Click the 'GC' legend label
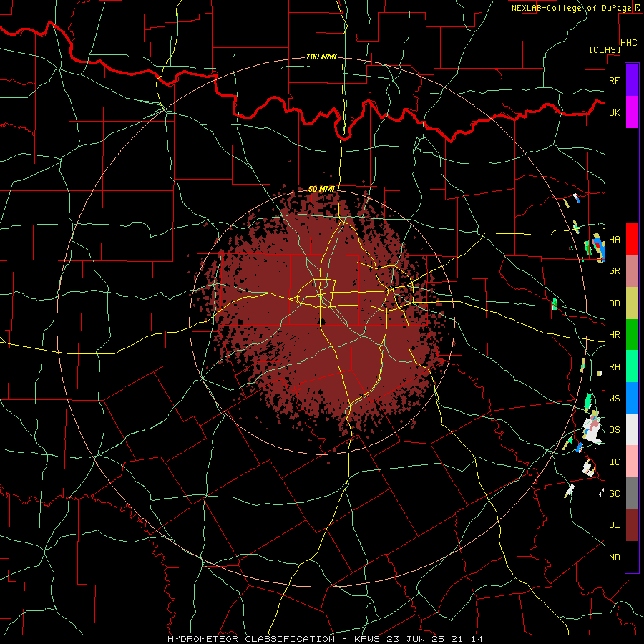The width and height of the screenshot is (644, 644). click(614, 494)
